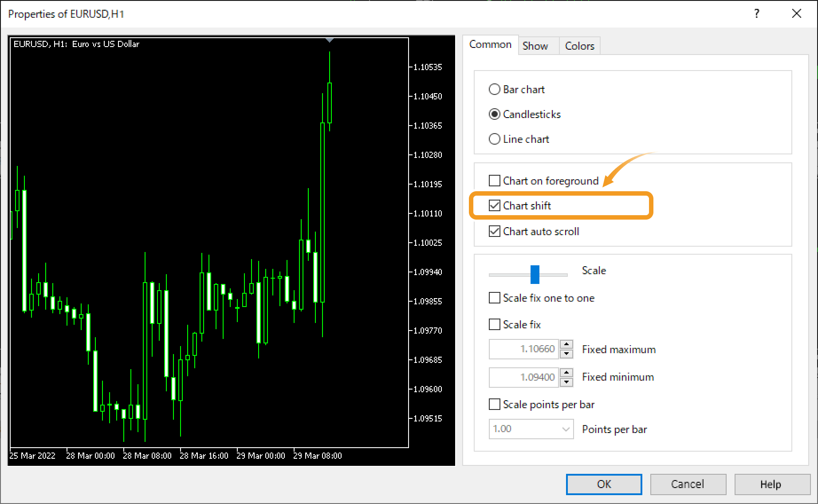Enable Scale fix one to one
This screenshot has height=504, width=818.
pos(494,298)
